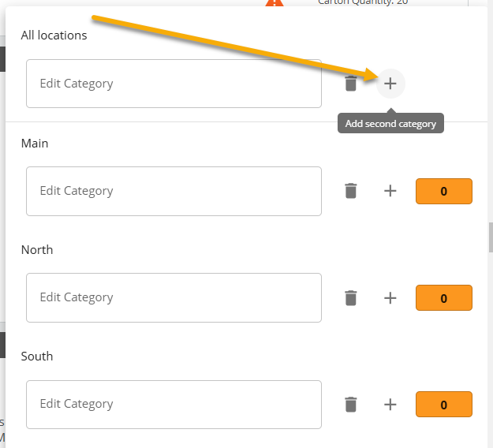Click the orange 0 badge for North
The image size is (493, 448).
pos(443,297)
